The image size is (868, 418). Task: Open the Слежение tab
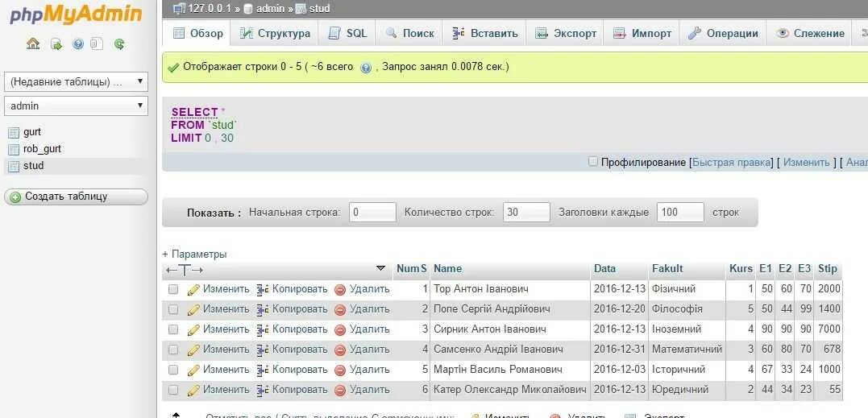(810, 33)
